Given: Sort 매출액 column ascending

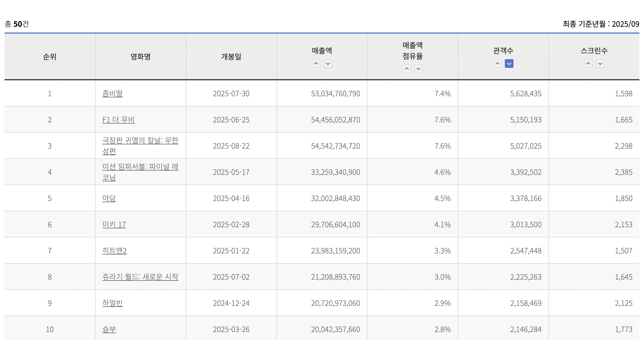Looking at the screenshot, I should [x=316, y=64].
